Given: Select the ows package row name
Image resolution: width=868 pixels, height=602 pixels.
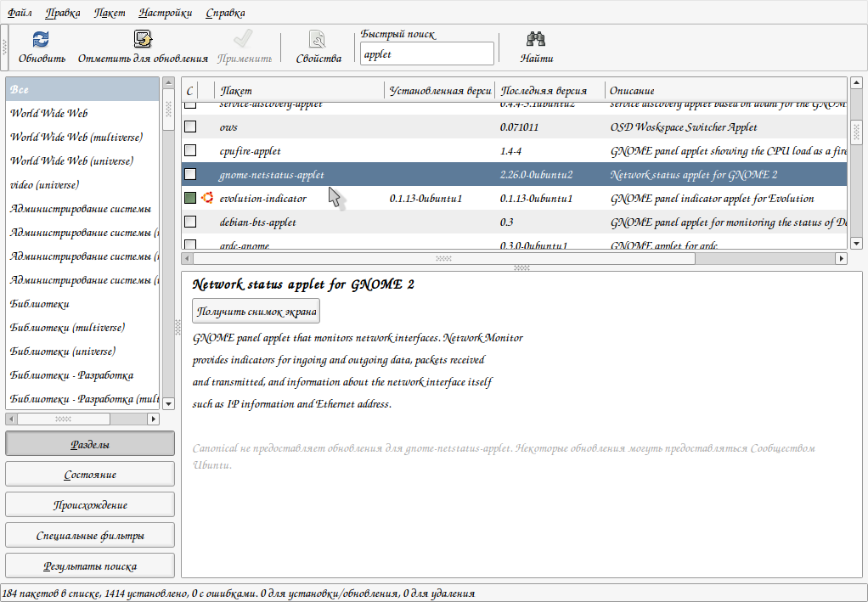Looking at the screenshot, I should point(228,127).
